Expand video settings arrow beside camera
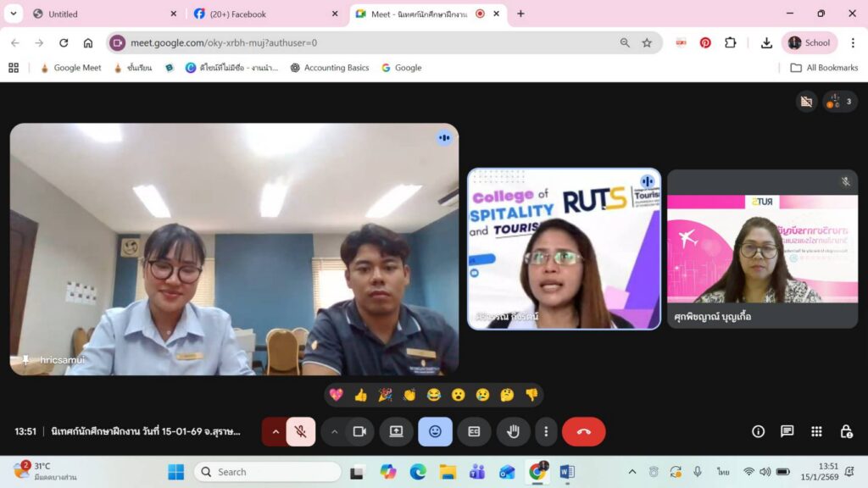 tap(334, 431)
